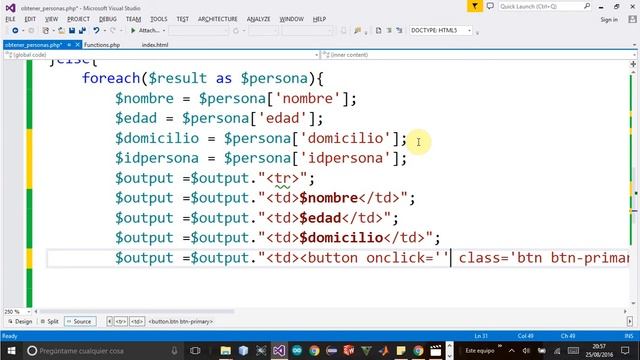Click the page icon left of DOCTYPE box

[378, 31]
